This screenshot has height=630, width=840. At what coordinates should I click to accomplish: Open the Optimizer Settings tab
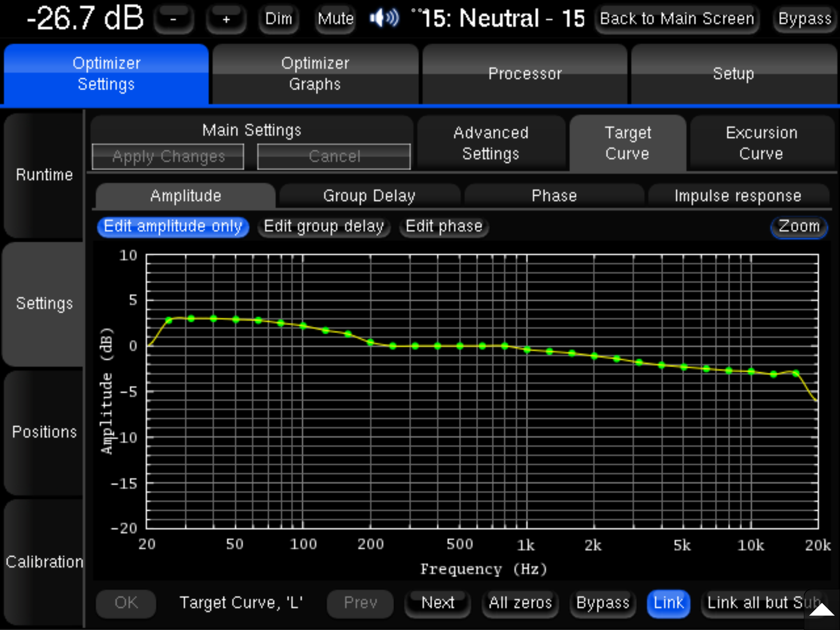[106, 74]
